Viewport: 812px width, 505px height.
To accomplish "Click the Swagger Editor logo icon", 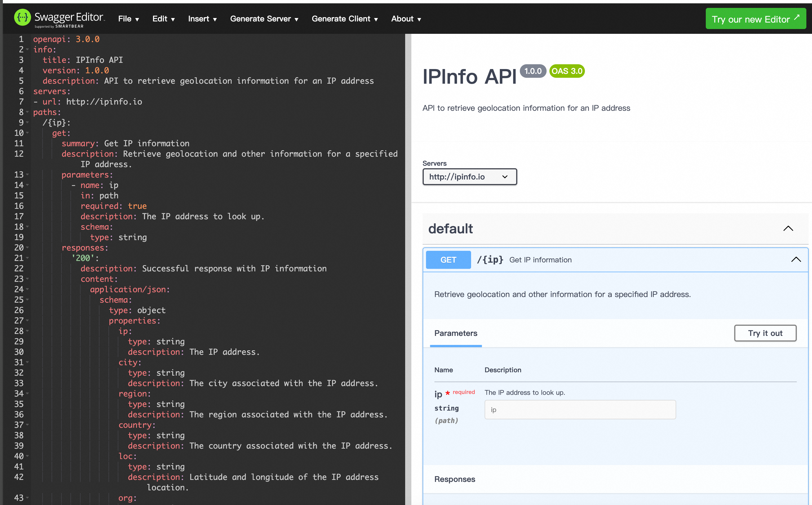I will tap(22, 17).
